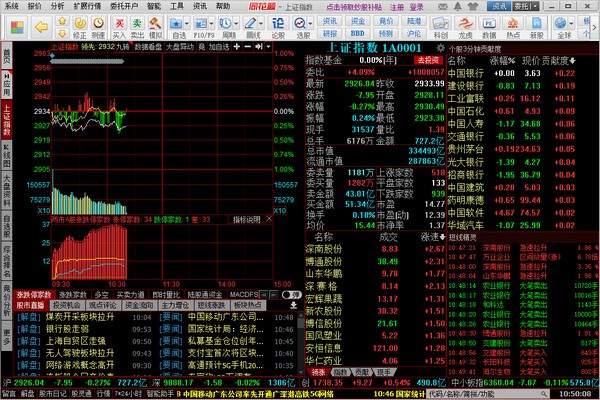
Task: Select the K线图 sidebar tab
Action: point(7,157)
